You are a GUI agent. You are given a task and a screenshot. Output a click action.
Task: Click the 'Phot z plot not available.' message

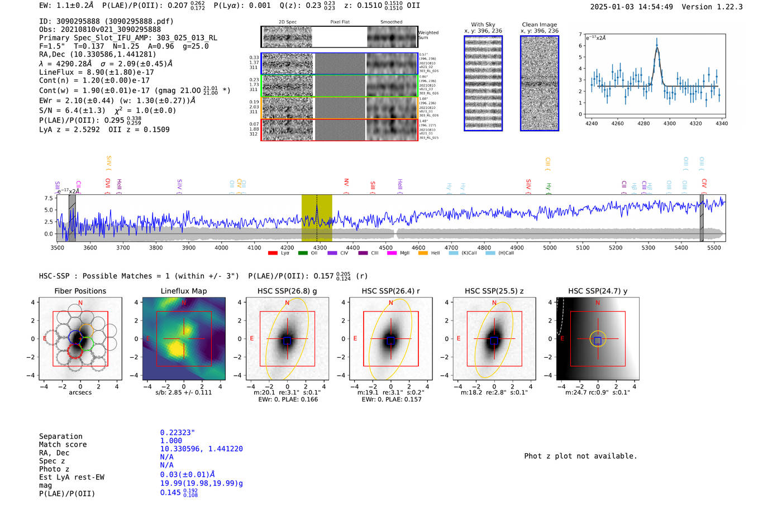click(580, 456)
